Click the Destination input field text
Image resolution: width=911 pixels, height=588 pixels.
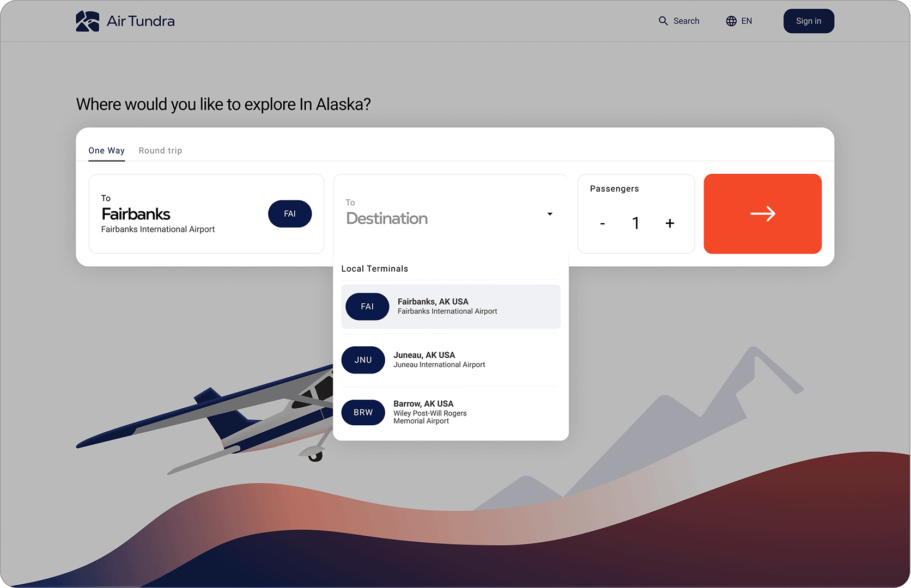pos(387,218)
